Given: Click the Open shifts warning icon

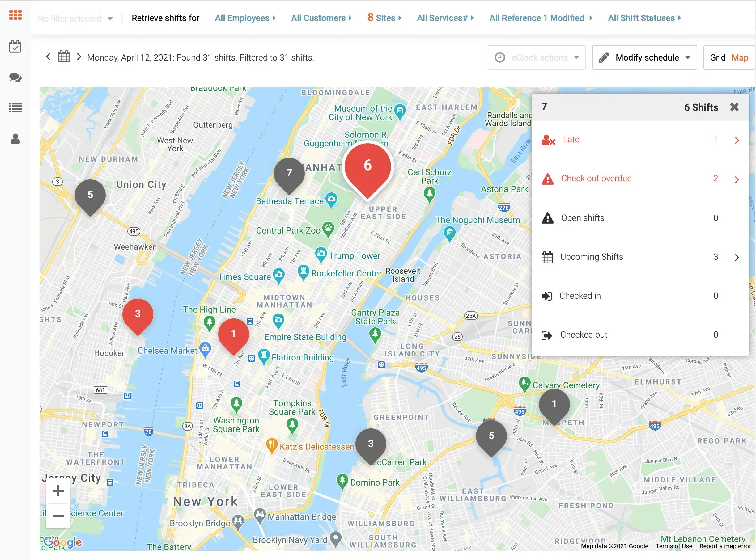Looking at the screenshot, I should [x=547, y=218].
